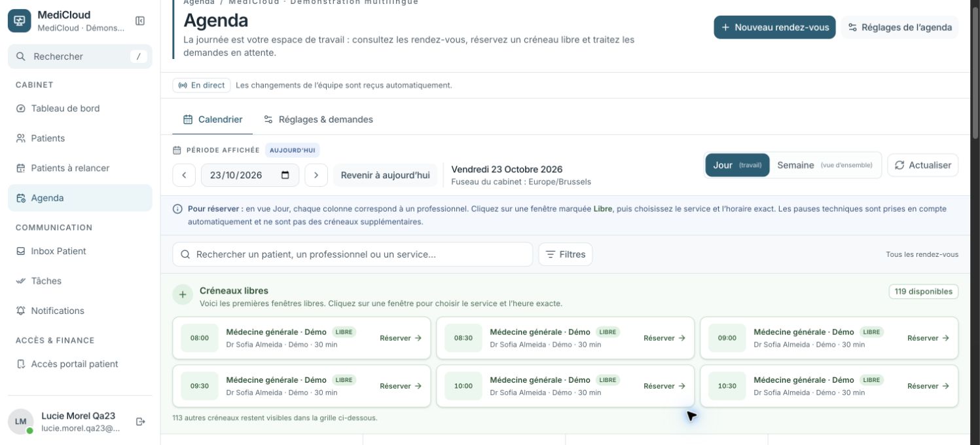The image size is (980, 445).
Task: Réserver the 10:30 slot
Action: point(928,386)
